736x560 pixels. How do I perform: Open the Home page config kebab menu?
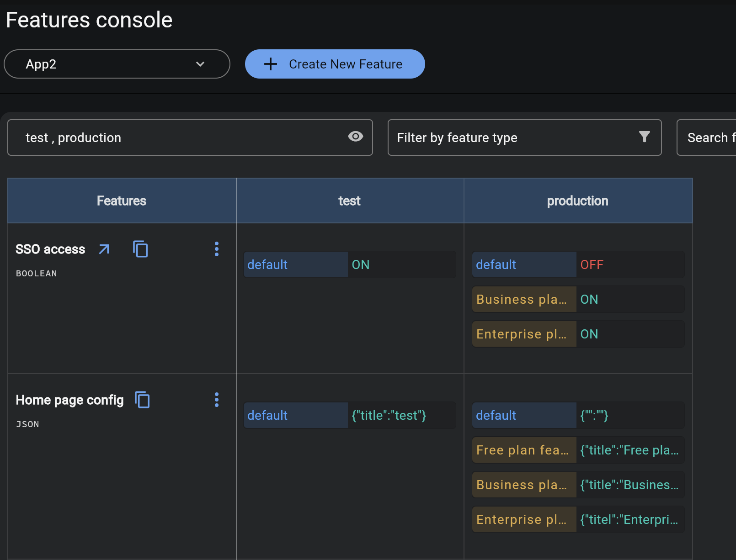click(216, 400)
